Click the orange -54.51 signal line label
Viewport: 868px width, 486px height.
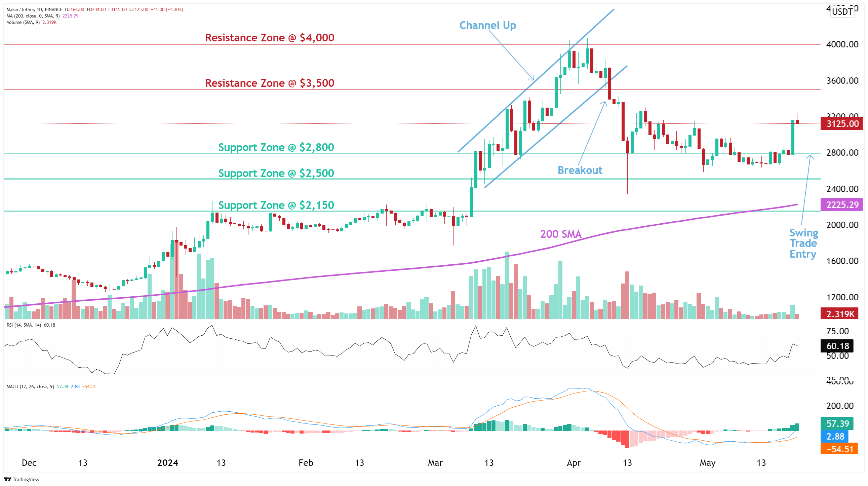point(839,449)
